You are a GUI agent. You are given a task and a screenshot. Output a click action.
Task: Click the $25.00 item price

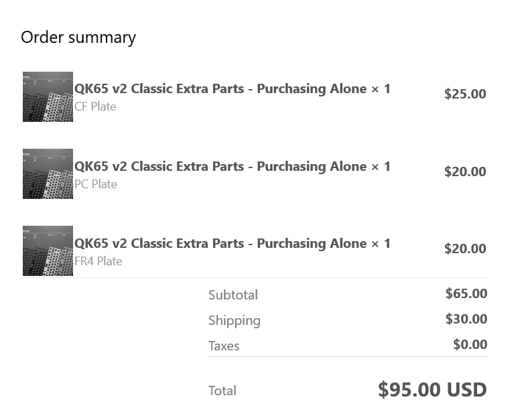(465, 94)
